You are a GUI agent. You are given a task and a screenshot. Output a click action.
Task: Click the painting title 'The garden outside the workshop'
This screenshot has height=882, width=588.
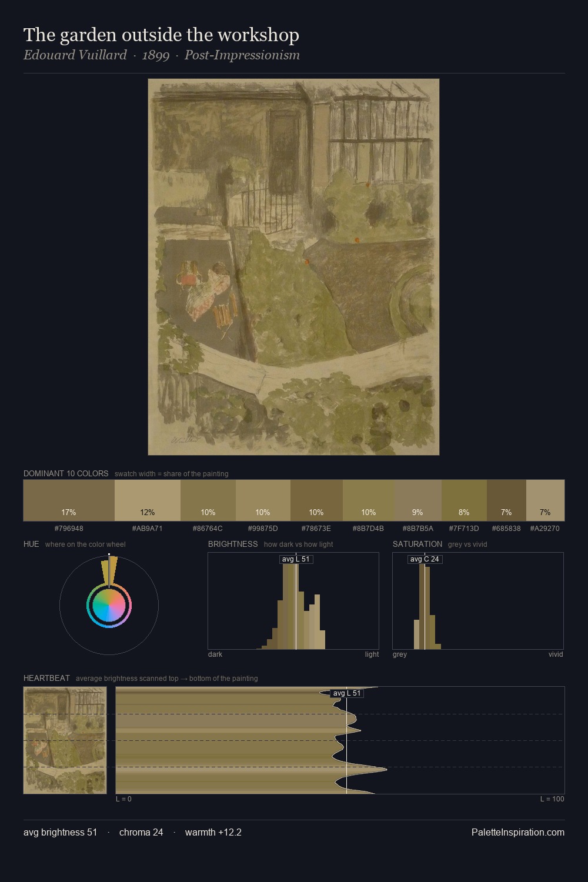(x=161, y=35)
